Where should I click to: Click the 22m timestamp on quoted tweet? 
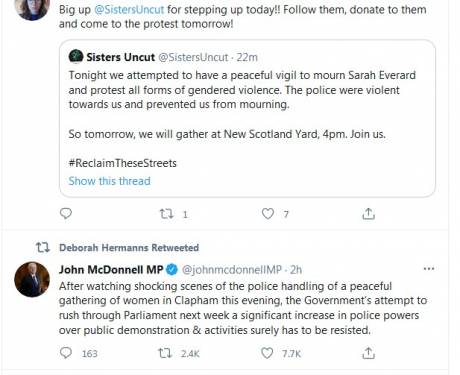coord(247,57)
